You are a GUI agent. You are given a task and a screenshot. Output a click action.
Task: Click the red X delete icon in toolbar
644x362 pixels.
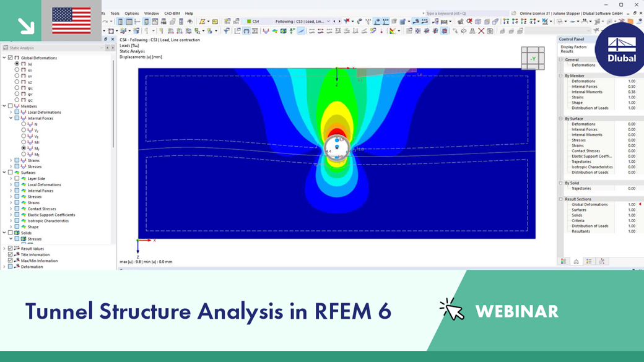481,31
